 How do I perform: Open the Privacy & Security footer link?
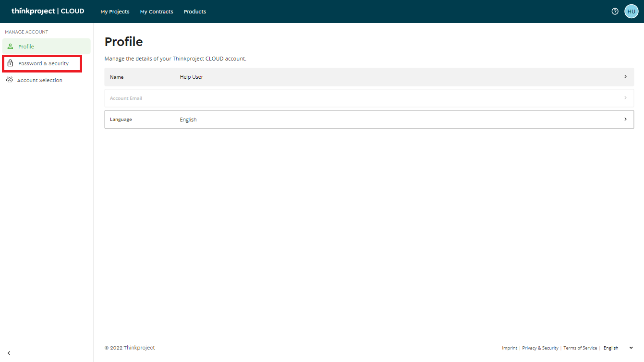(x=540, y=348)
